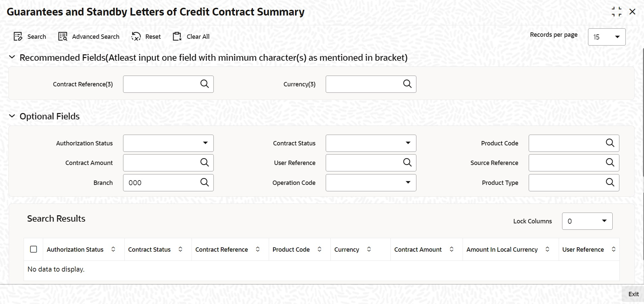
Task: Sort results by Authorization Status column
Action: (x=113, y=249)
